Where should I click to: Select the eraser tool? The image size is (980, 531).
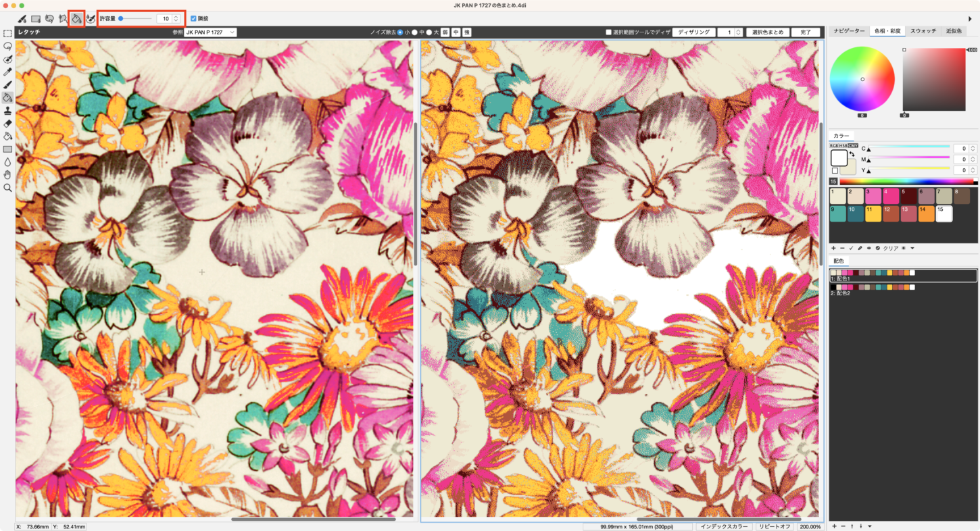coord(7,124)
